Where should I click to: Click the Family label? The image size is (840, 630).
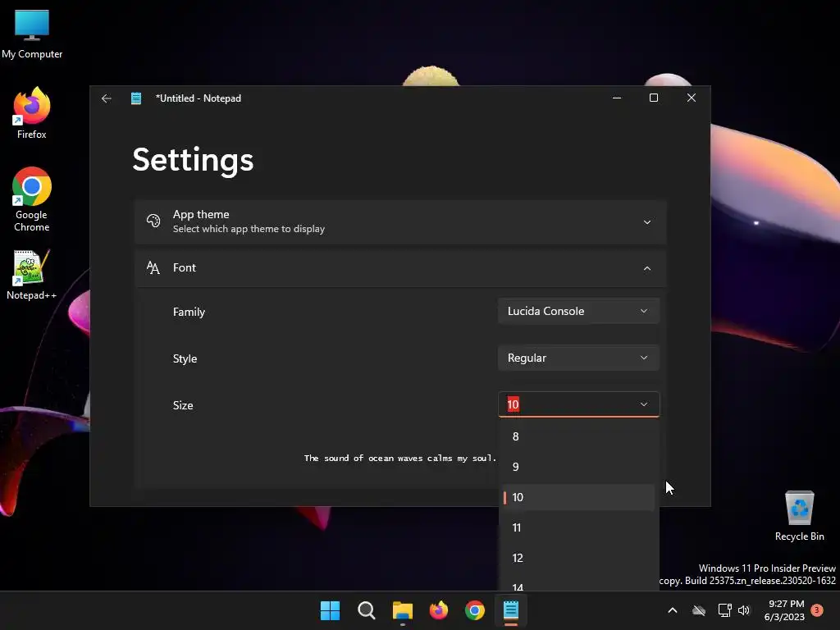pyautogui.click(x=189, y=312)
